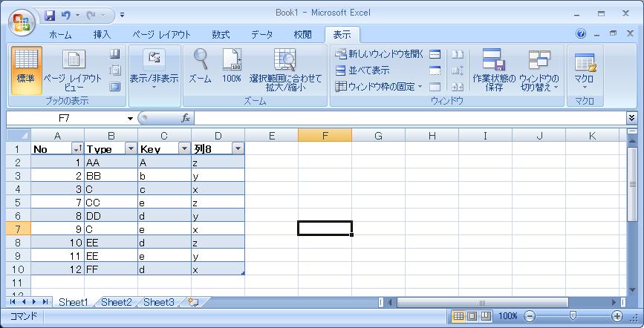Viewport: 644px width, 328px height.
Task: Customize Quick Access Toolbar dropdown arrow
Action: pos(123,16)
